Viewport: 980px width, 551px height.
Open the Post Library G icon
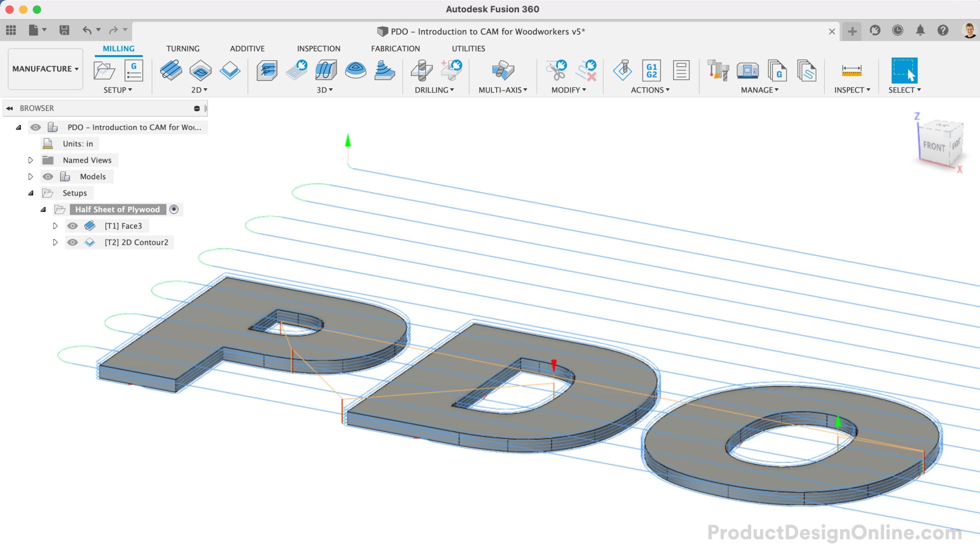pos(777,70)
